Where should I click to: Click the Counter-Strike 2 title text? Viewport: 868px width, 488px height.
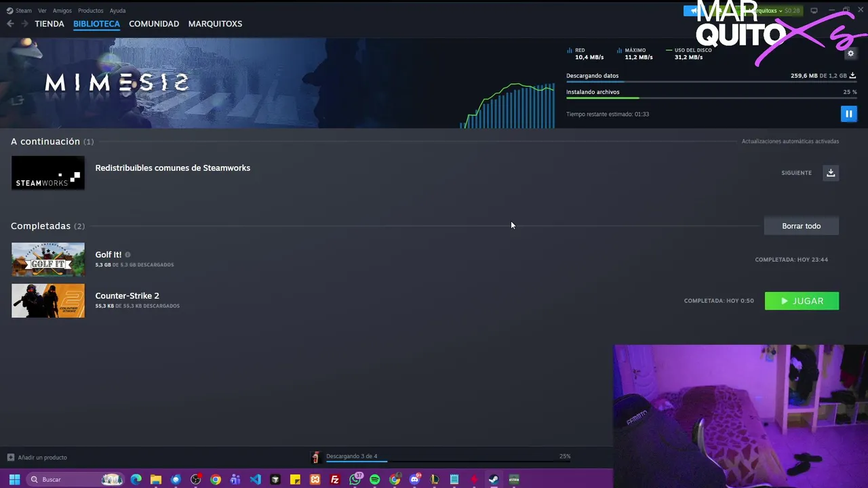(x=127, y=296)
